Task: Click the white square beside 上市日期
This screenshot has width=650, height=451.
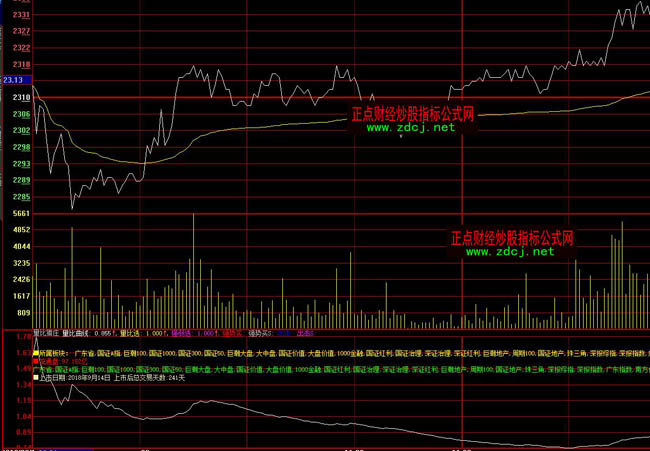Action: [x=36, y=379]
